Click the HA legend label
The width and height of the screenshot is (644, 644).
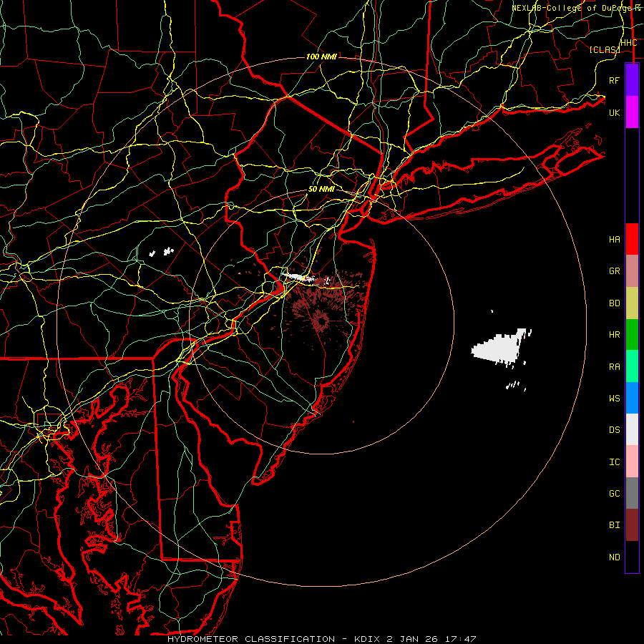click(x=614, y=240)
